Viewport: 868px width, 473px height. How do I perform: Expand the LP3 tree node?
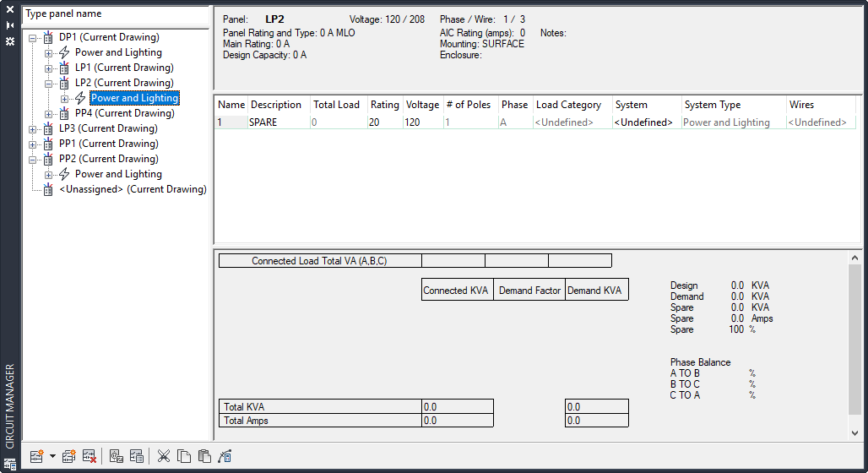click(33, 129)
